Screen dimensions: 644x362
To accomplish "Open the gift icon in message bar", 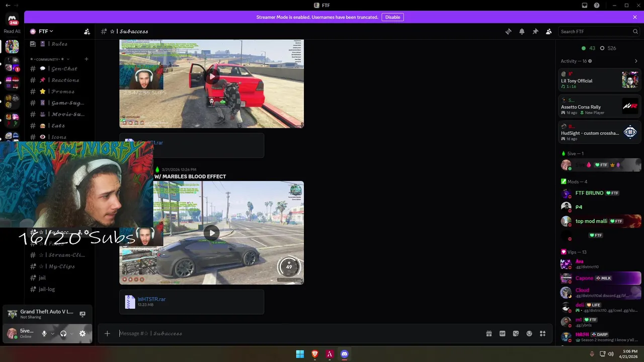I will 489,333.
